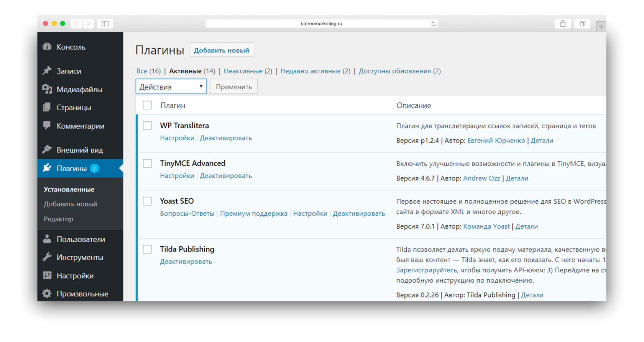Image resolution: width=644 pixels, height=342 pixels.
Task: Open WP Translitera Настройки link
Action: (177, 138)
